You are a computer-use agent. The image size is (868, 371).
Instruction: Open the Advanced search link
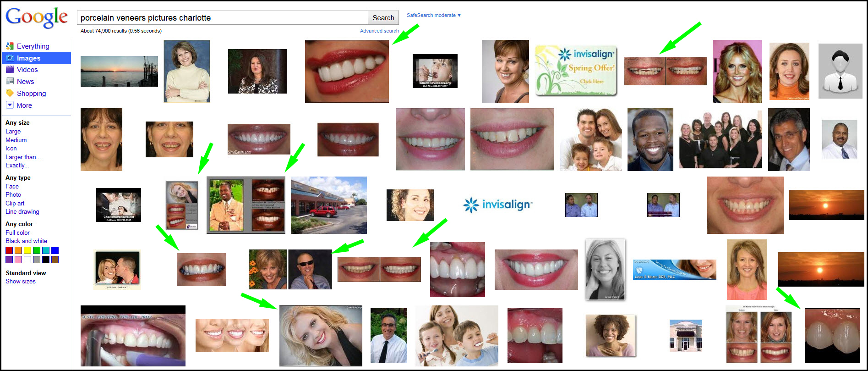pos(379,31)
